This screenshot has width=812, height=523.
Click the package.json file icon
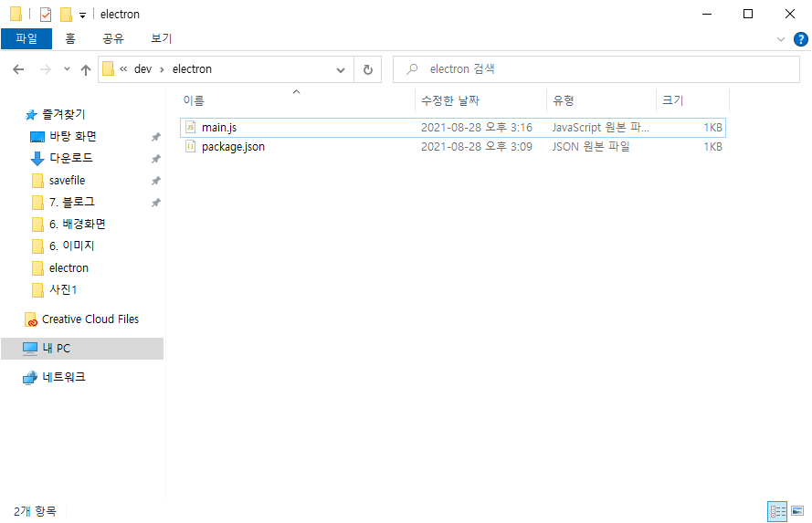point(191,147)
